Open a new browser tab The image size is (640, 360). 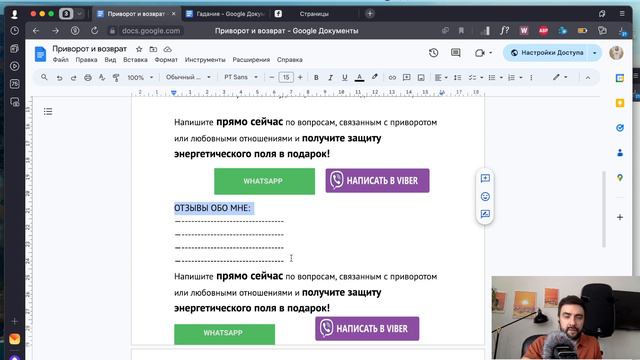(370, 13)
